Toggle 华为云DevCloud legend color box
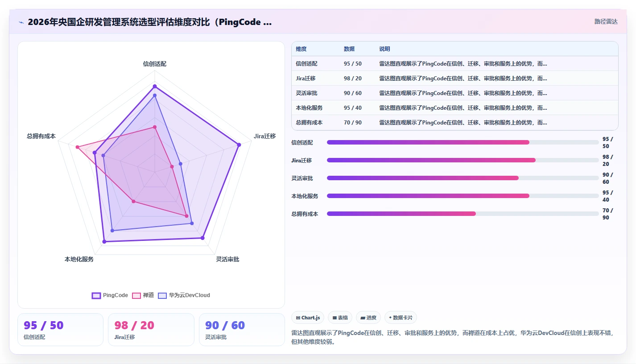The height and width of the screenshot is (364, 636). [x=162, y=295]
